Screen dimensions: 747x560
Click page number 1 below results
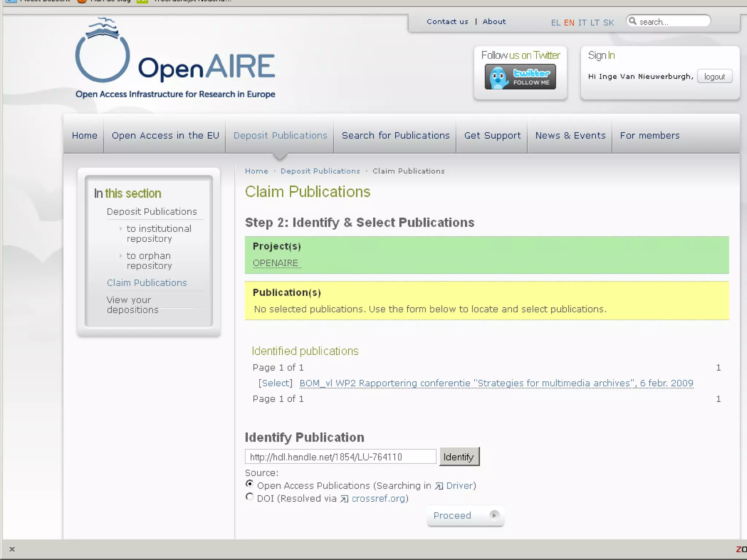click(718, 399)
